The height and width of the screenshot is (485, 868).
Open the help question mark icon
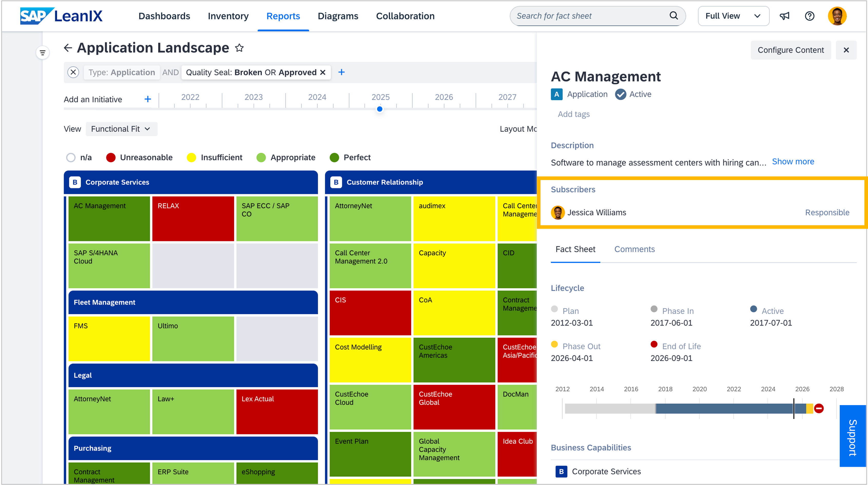pos(809,16)
